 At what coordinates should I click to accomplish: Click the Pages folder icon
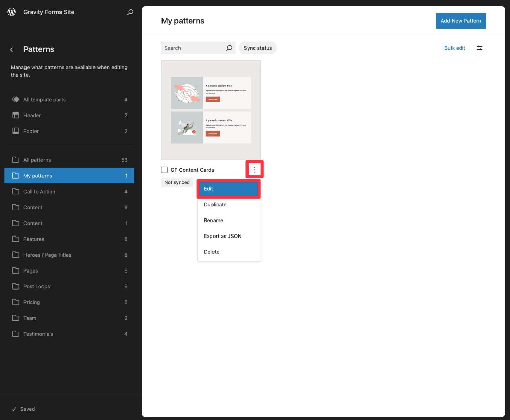[16, 270]
